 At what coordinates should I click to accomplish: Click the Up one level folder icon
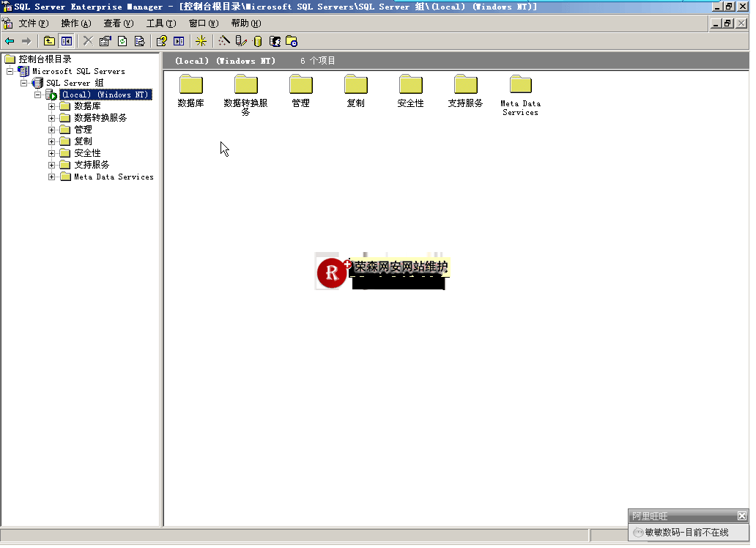(x=49, y=41)
